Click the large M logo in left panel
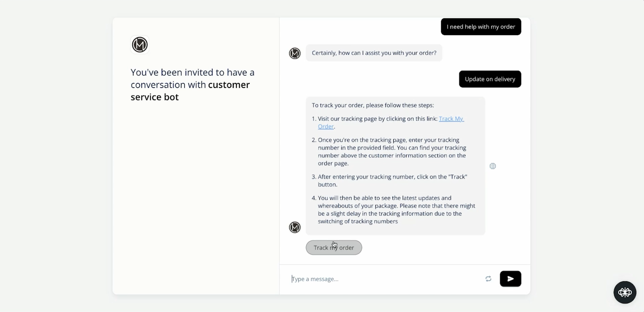 click(140, 45)
